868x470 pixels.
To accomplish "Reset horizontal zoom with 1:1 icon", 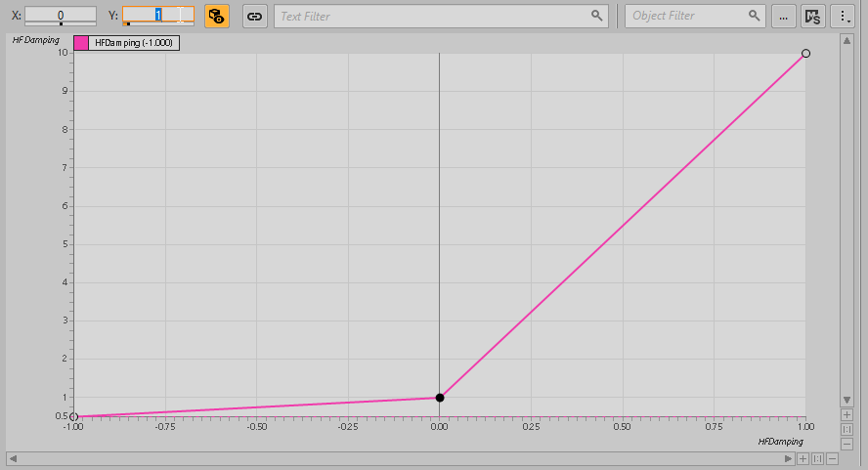I will tap(817, 458).
